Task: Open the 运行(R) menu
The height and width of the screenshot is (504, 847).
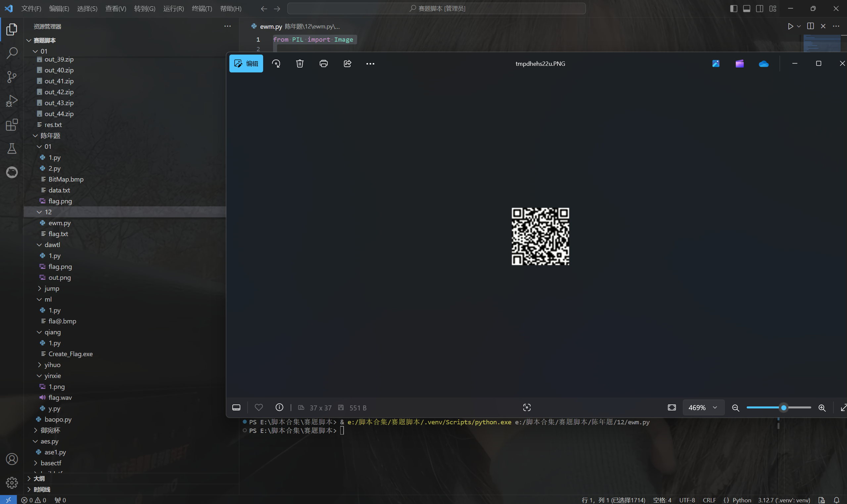Action: pyautogui.click(x=174, y=9)
